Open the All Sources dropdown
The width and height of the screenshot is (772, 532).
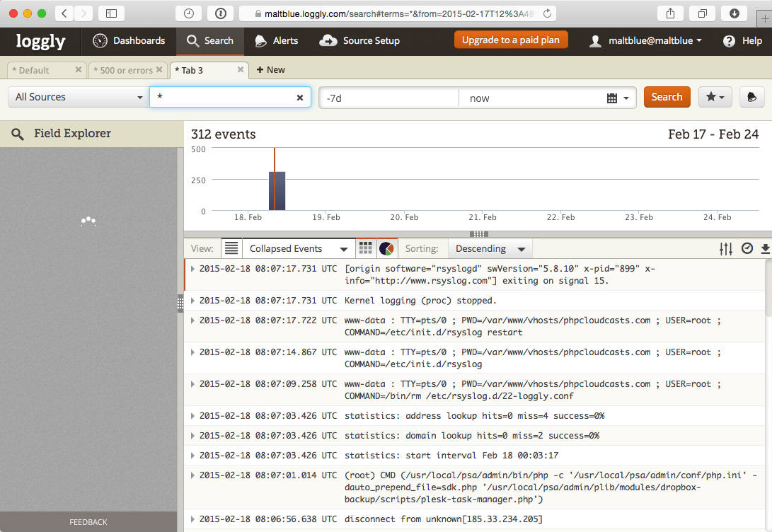[79, 97]
